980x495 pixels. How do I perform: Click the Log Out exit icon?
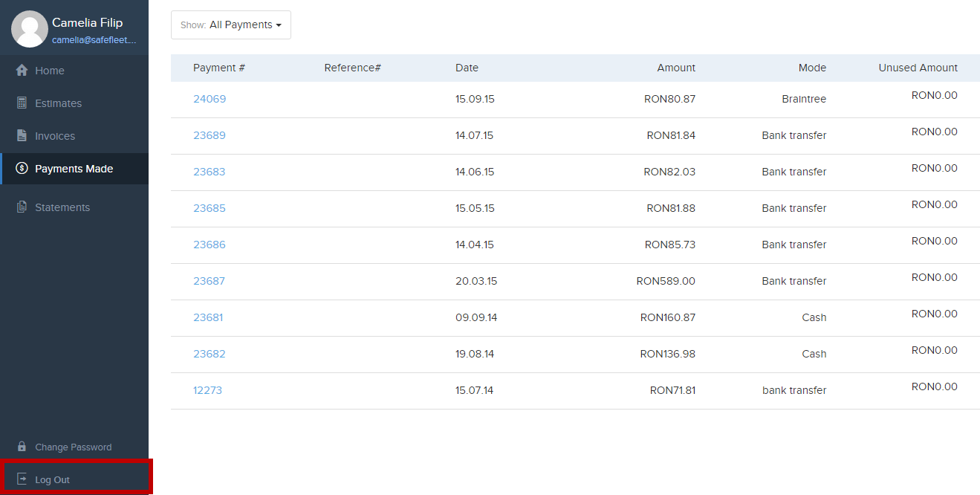click(22, 479)
